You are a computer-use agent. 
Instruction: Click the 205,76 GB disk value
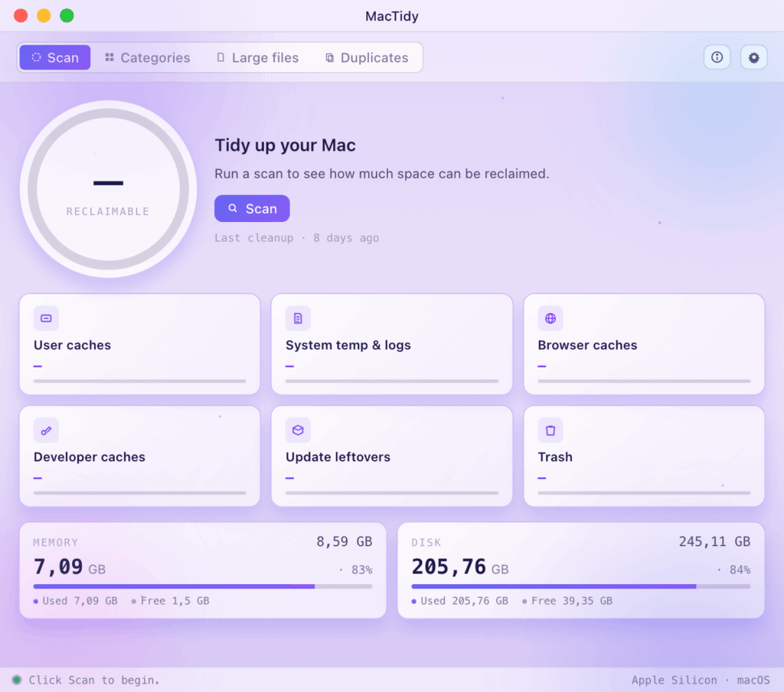[x=460, y=567]
